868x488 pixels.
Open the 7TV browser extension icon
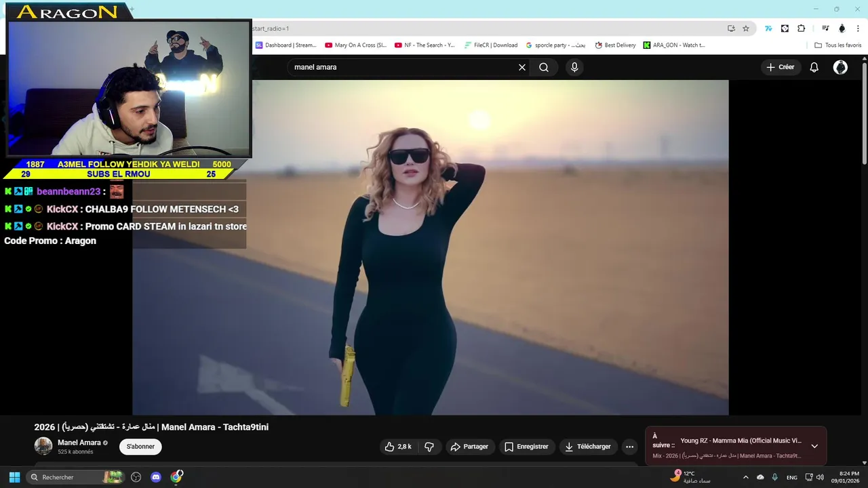[x=768, y=28]
